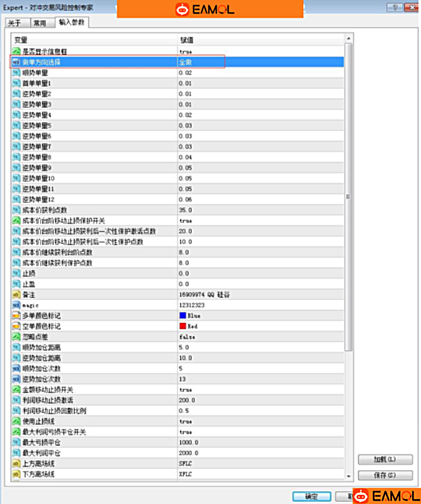The image size is (421, 504).
Task: Select the 200.0 value of 利润移动止损激活
Action: point(187,400)
